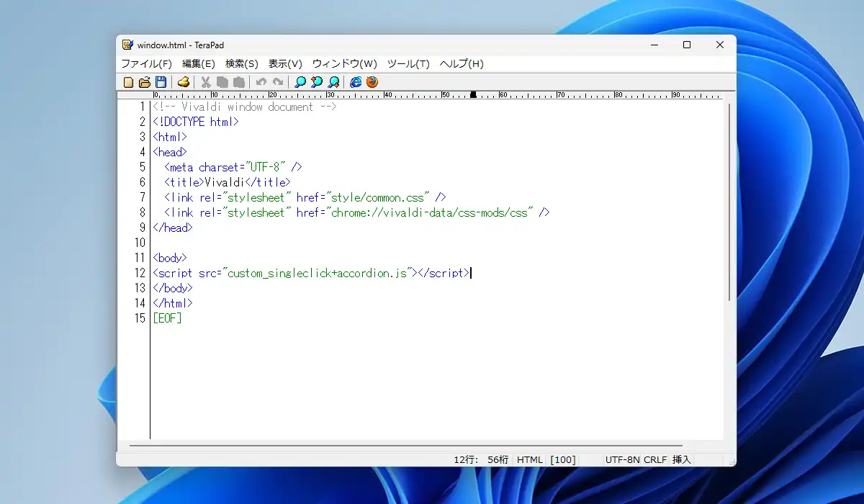The image size is (864, 504).
Task: Click the 12行: 56桁 position in status bar
Action: coord(481,459)
